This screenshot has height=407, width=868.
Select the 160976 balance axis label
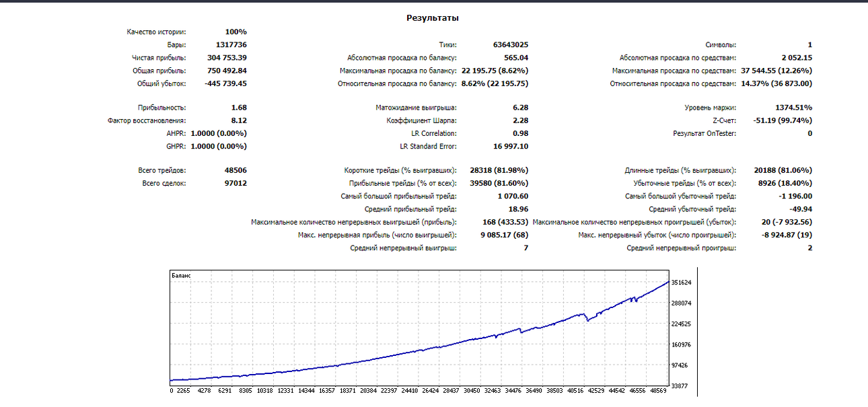click(x=682, y=344)
